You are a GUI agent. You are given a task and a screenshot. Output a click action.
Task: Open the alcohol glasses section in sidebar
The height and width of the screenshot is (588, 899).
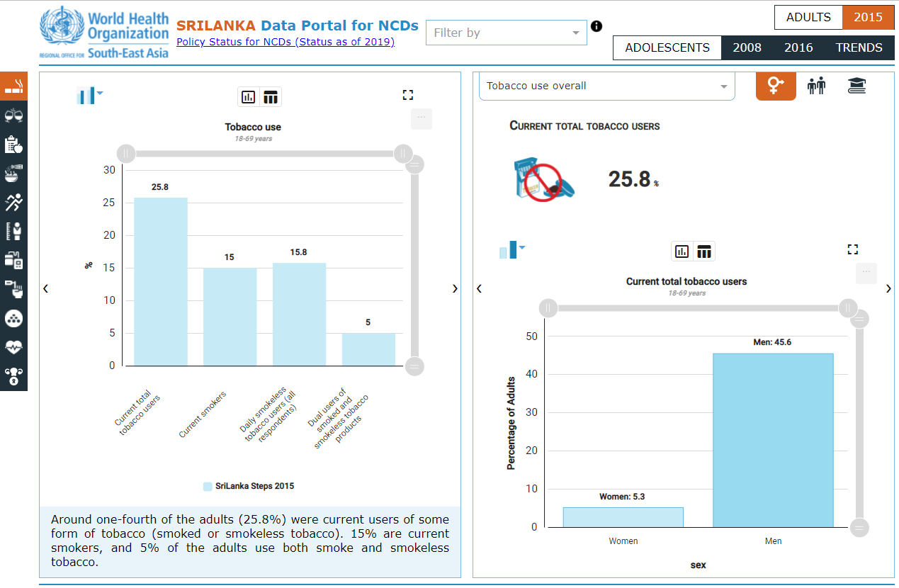(x=13, y=115)
